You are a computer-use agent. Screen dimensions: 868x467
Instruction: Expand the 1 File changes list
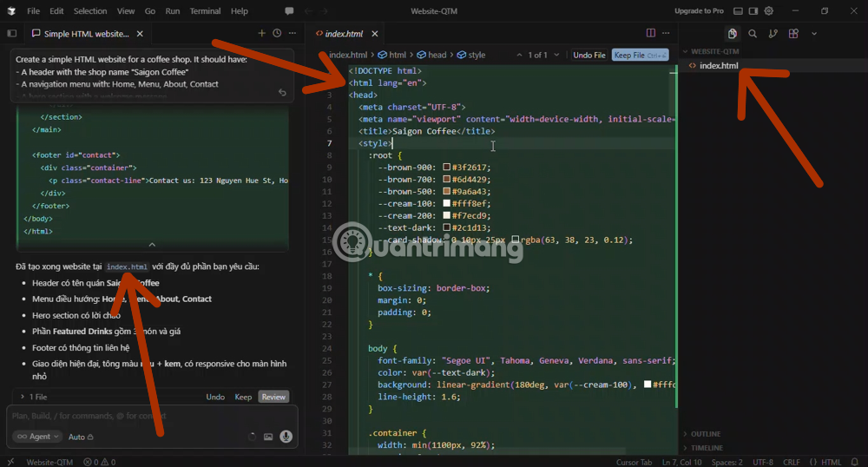point(33,397)
